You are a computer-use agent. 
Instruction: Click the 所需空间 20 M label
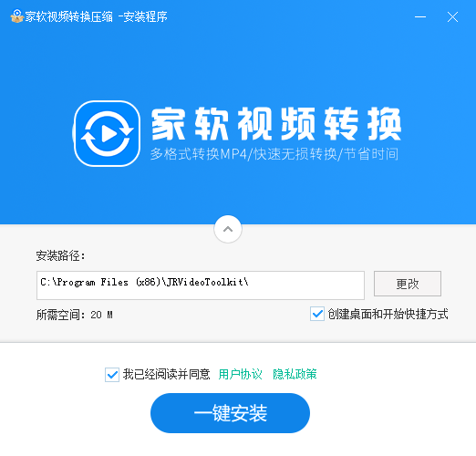coord(75,315)
